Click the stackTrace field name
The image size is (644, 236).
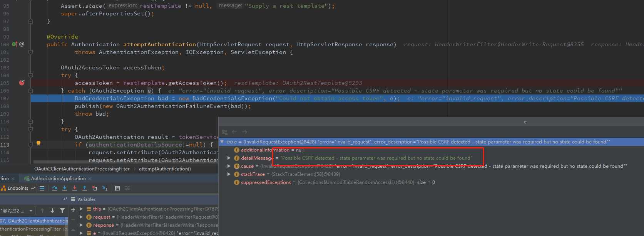point(253,174)
